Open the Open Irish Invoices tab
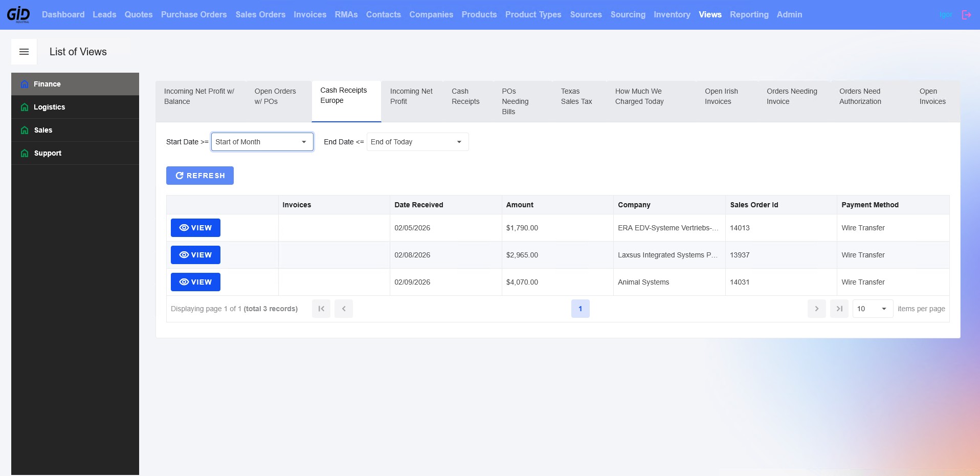Viewport: 980px width, 476px height. pyautogui.click(x=727, y=101)
